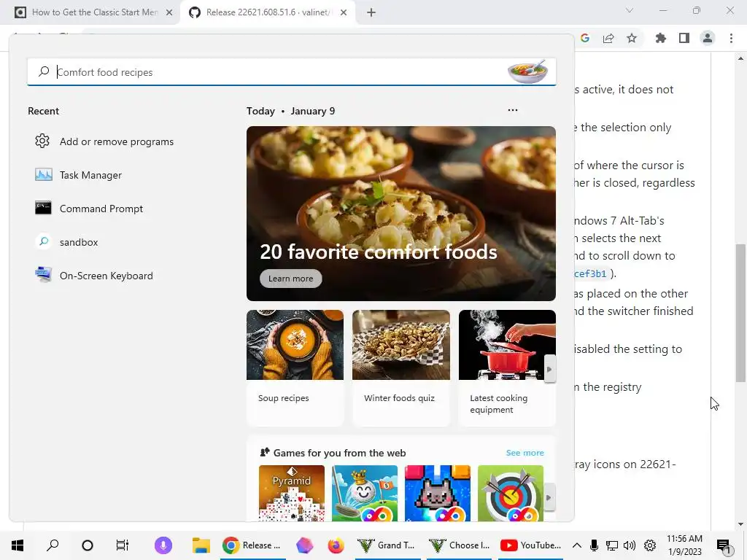Viewport: 747px width, 560px height.
Task: Switch to YouTube taskbar window
Action: pyautogui.click(x=531, y=545)
